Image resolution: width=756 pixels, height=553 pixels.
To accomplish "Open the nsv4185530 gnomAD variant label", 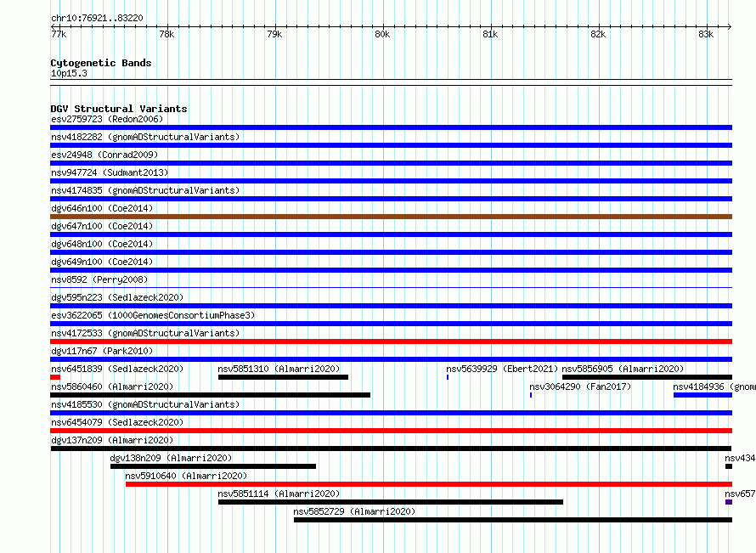I will [x=145, y=404].
